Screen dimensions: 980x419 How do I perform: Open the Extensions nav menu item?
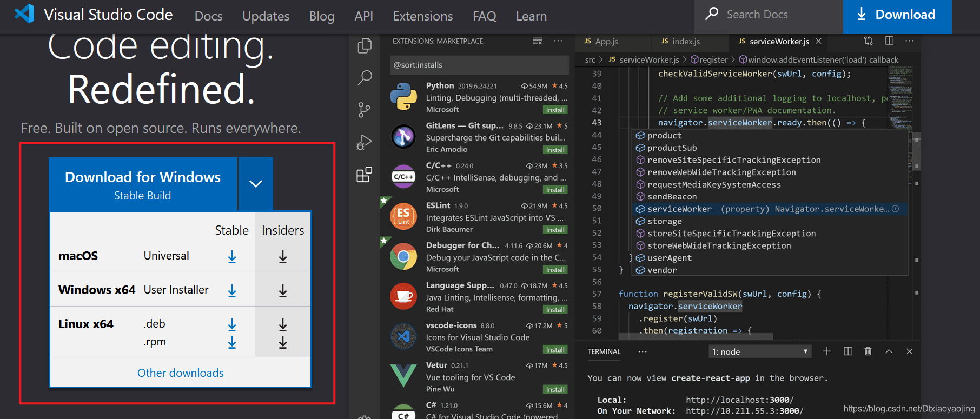[423, 16]
